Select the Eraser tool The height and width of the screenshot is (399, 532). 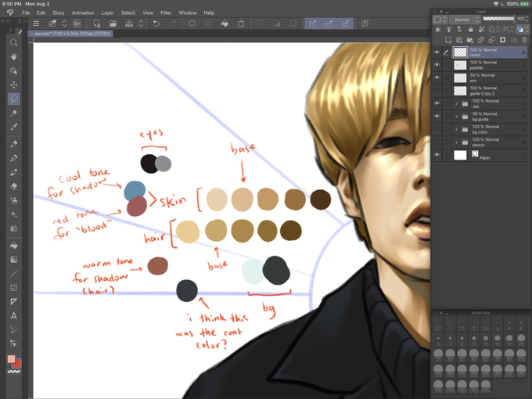(x=13, y=186)
